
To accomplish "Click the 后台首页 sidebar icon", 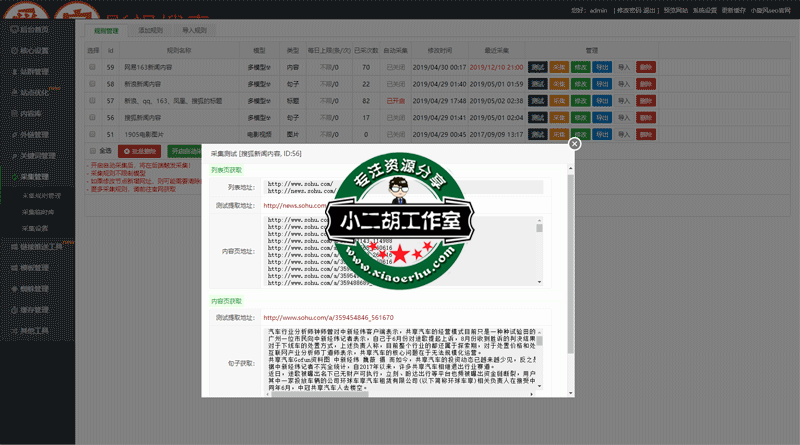I will tap(12, 30).
